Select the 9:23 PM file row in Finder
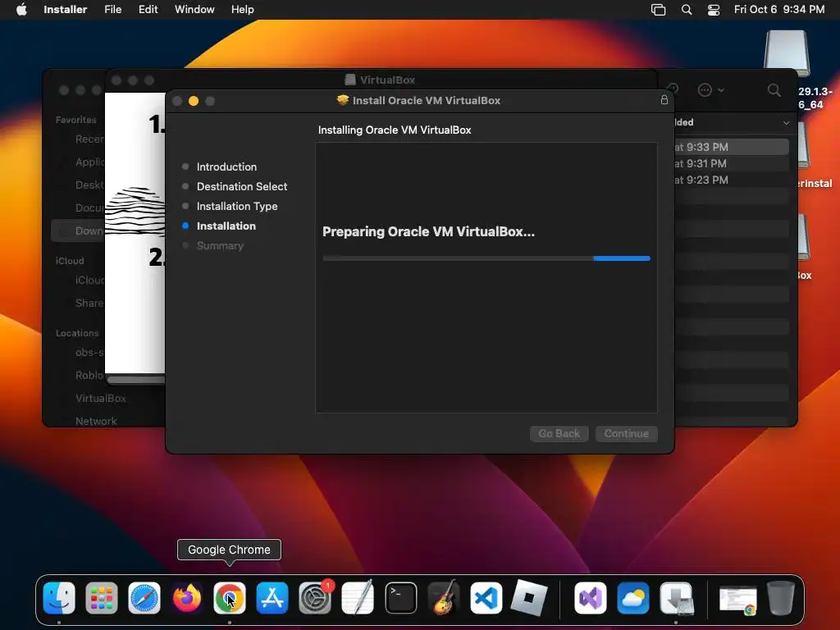The width and height of the screenshot is (840, 630). coord(731,180)
